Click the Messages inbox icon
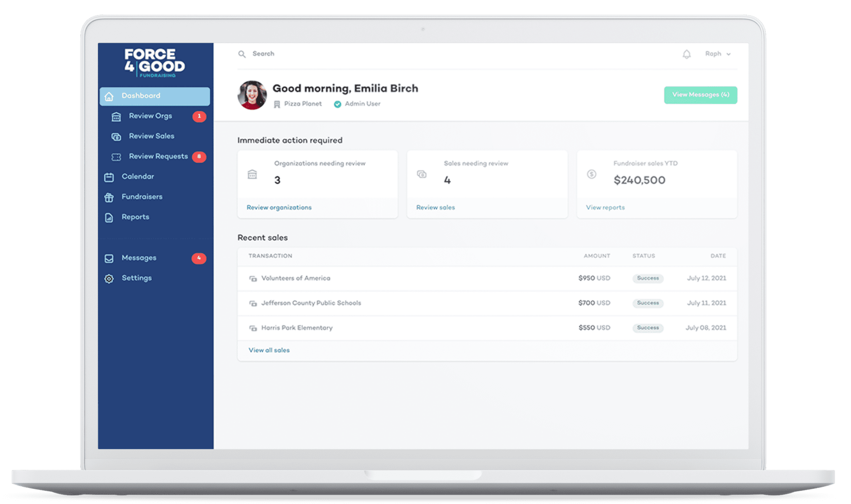The image size is (851, 504). (x=109, y=258)
